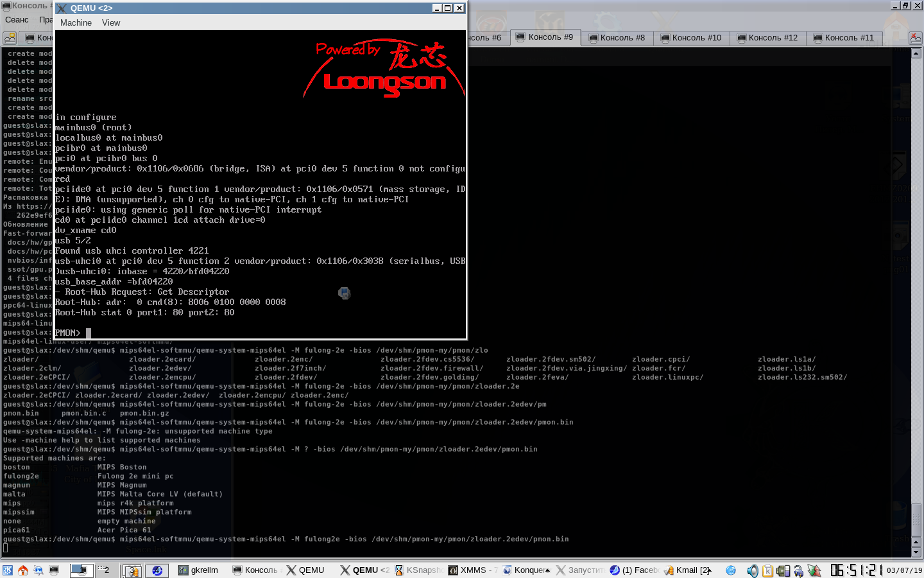Click the memory chip tray icon
Screen dimensions: 924x578
click(x=783, y=570)
